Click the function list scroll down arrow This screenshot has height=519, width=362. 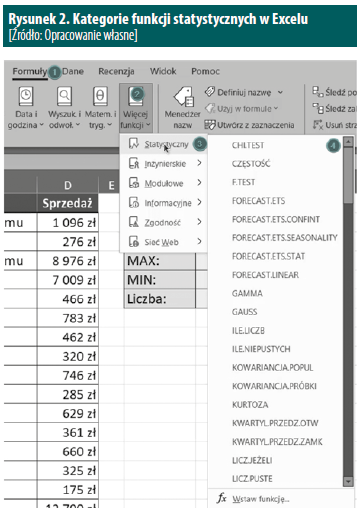[x=348, y=482]
